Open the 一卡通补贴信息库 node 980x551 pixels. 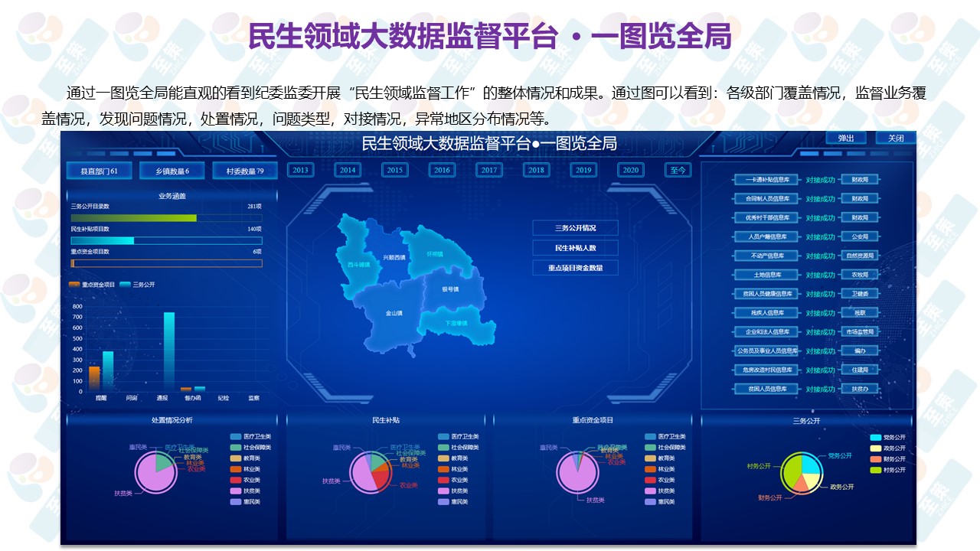[x=766, y=180]
